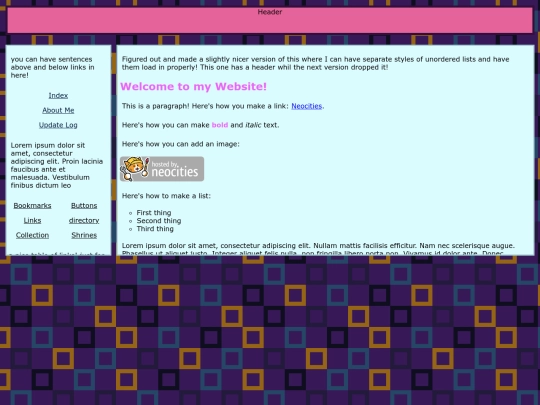Image resolution: width=540 pixels, height=405 pixels.
Task: Open the Buttons link
Action: click(84, 206)
